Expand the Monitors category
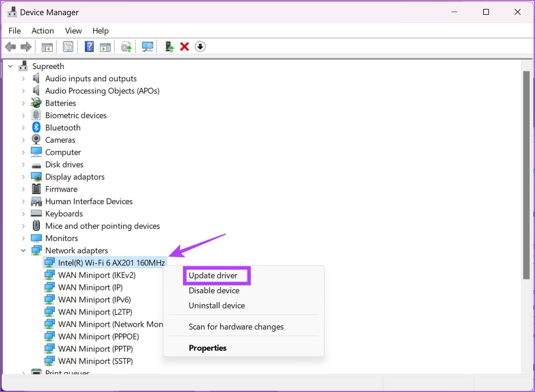This screenshot has height=392, width=535. 23,238
